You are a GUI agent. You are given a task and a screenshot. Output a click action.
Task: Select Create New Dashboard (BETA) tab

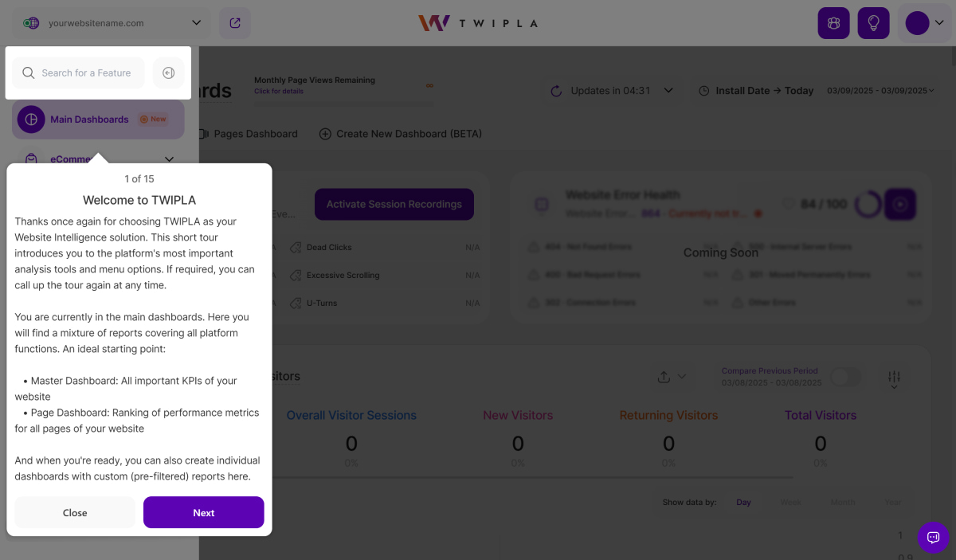click(401, 134)
